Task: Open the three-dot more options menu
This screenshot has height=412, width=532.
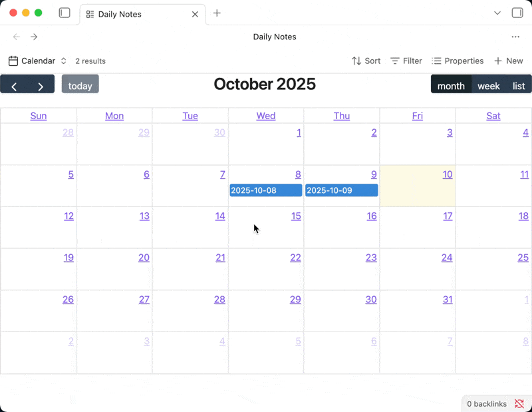Action: tap(515, 37)
